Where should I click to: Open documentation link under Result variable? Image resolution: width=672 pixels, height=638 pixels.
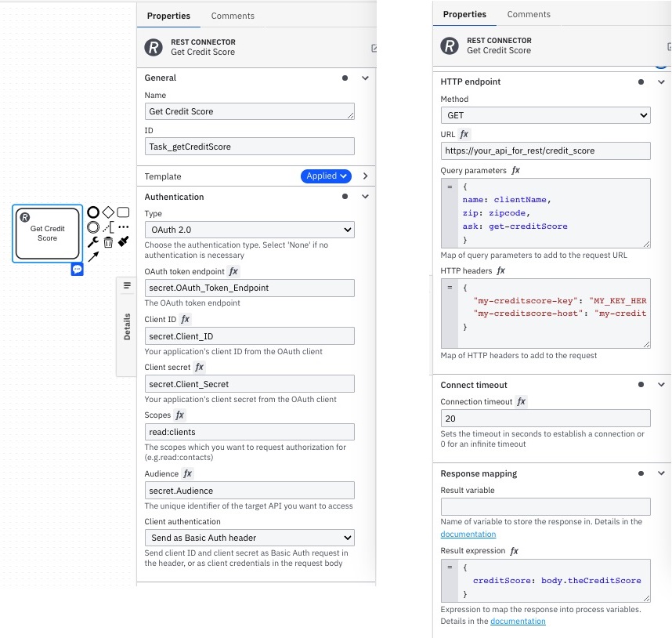coord(468,535)
